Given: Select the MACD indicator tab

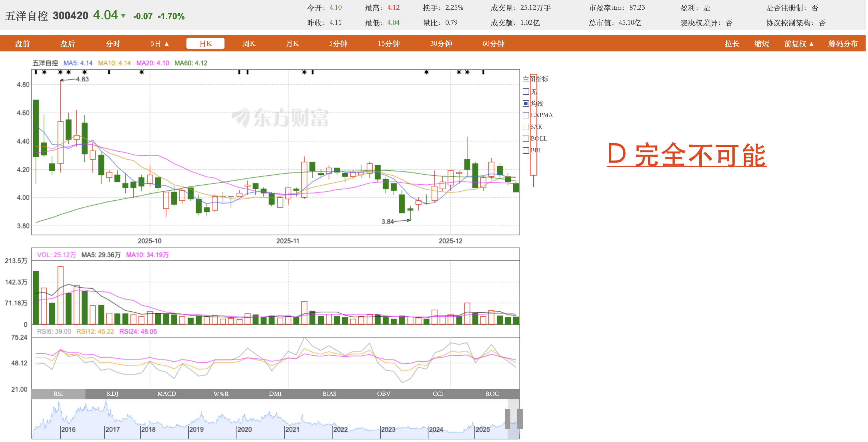Looking at the screenshot, I should click(x=167, y=394).
